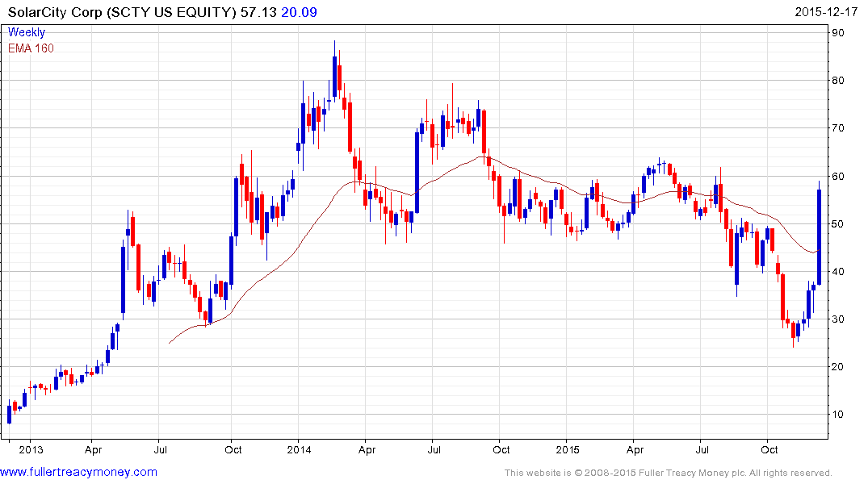The height and width of the screenshot is (484, 868).
Task: Click the 70 price axis label
Action: (838, 127)
